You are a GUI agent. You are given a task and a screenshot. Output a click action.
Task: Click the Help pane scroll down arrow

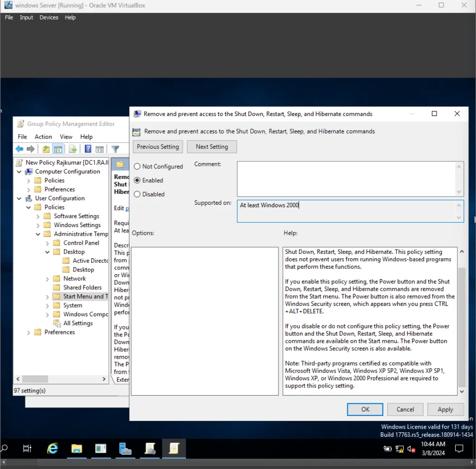pos(462,392)
